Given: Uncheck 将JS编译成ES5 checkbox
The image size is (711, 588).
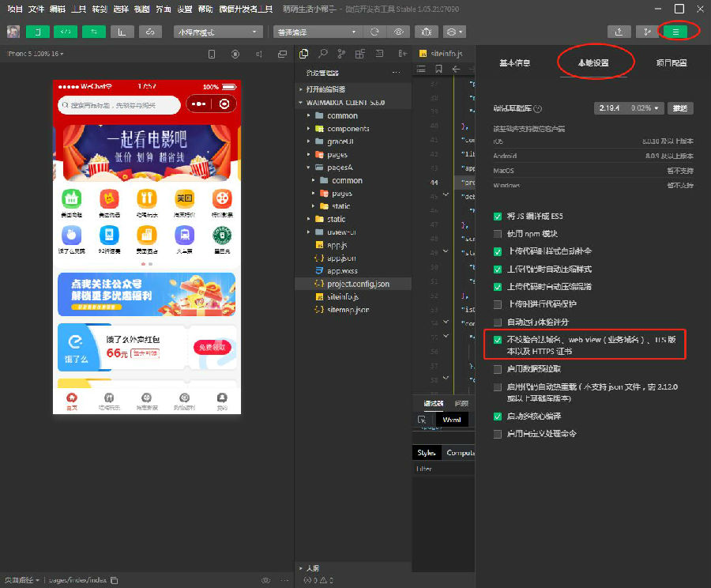Looking at the screenshot, I should tap(498, 216).
